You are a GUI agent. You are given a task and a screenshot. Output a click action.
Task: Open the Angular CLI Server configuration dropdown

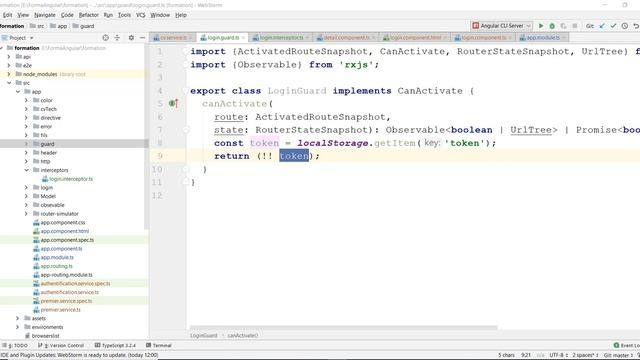pos(502,26)
